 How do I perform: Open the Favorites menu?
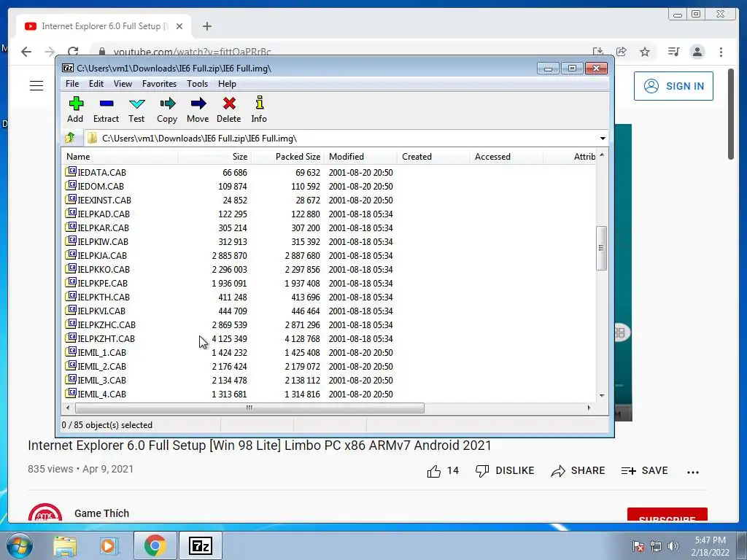(x=159, y=84)
